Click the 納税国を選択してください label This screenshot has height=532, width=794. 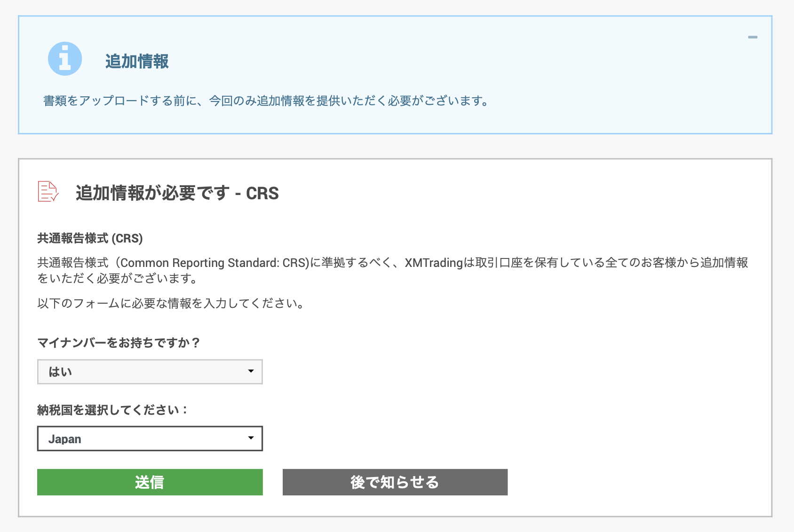click(112, 410)
